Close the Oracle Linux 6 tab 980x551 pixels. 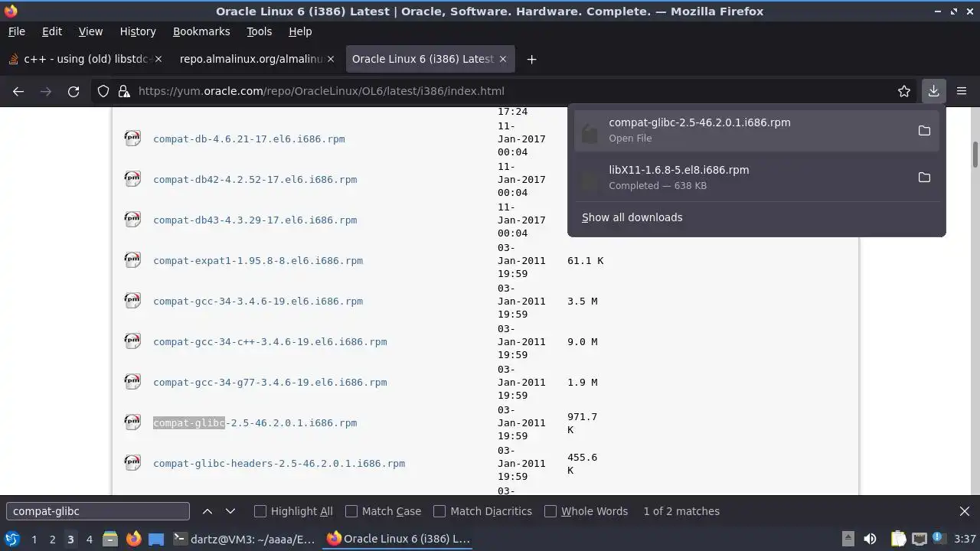click(x=503, y=59)
